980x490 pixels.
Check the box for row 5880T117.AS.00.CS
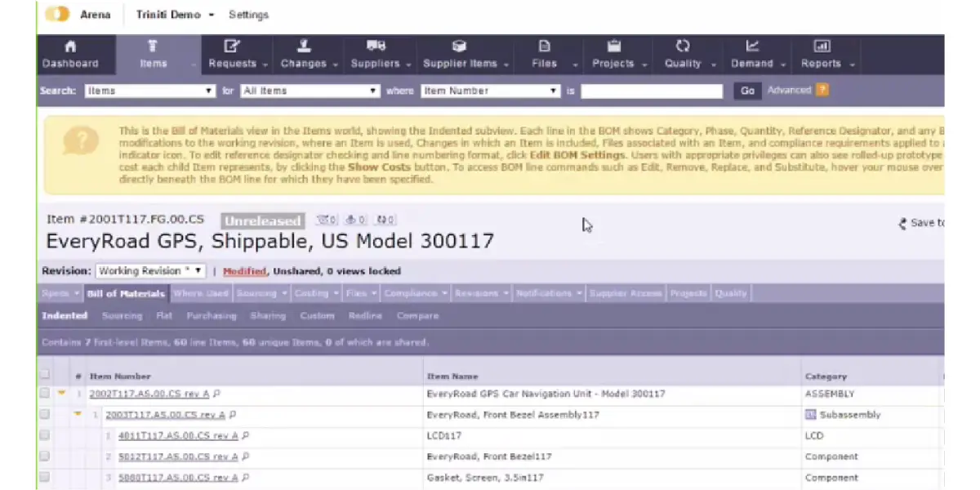tap(45, 478)
